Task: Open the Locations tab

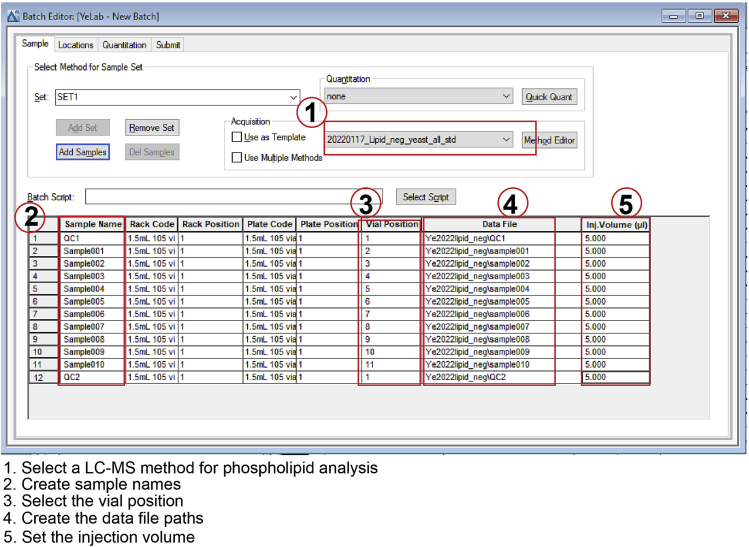Action: pyautogui.click(x=75, y=45)
